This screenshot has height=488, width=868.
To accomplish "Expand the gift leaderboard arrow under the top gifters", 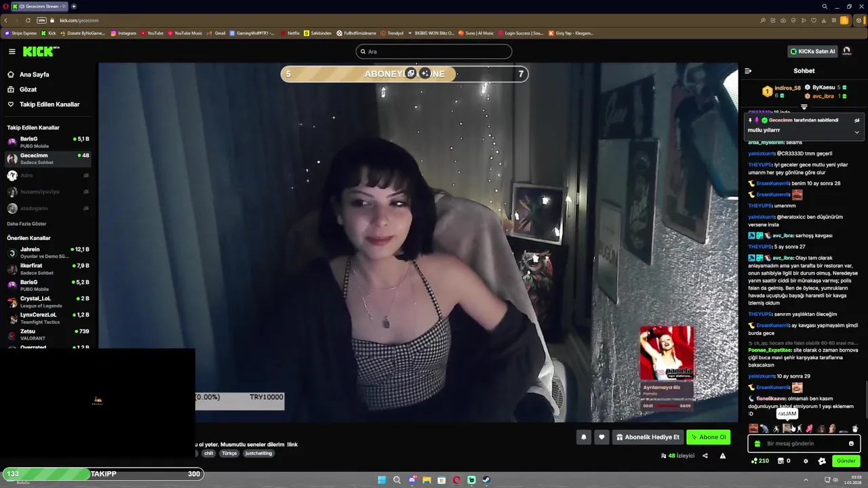I will click(804, 106).
